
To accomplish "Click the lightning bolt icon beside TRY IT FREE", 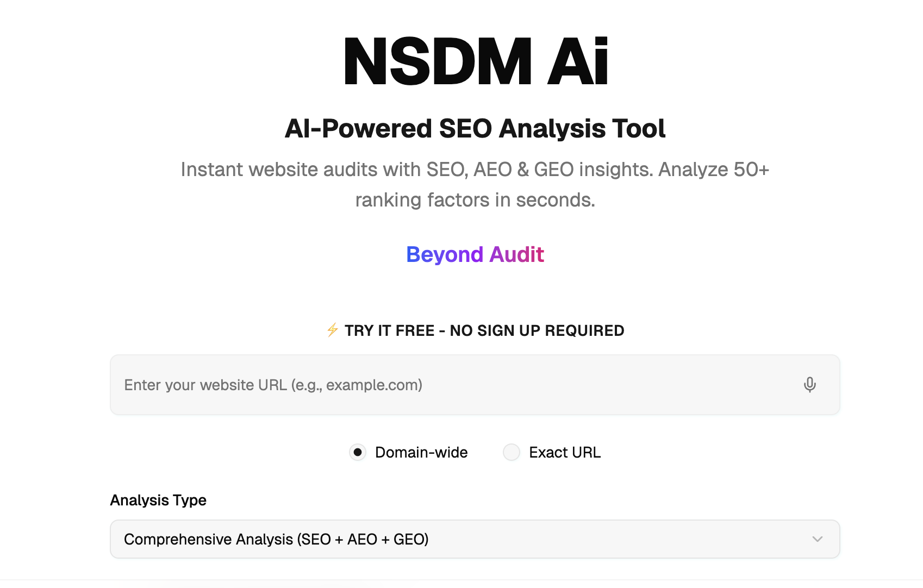I will click(x=331, y=330).
